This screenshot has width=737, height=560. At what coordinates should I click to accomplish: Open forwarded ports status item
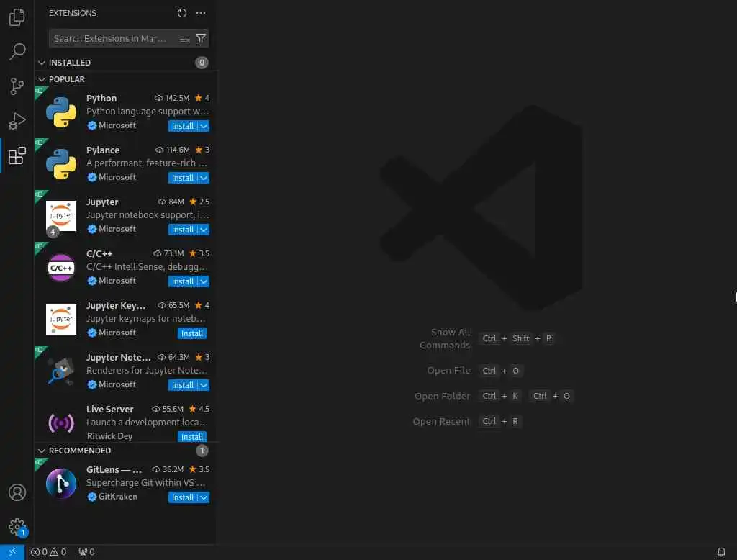pyautogui.click(x=86, y=552)
